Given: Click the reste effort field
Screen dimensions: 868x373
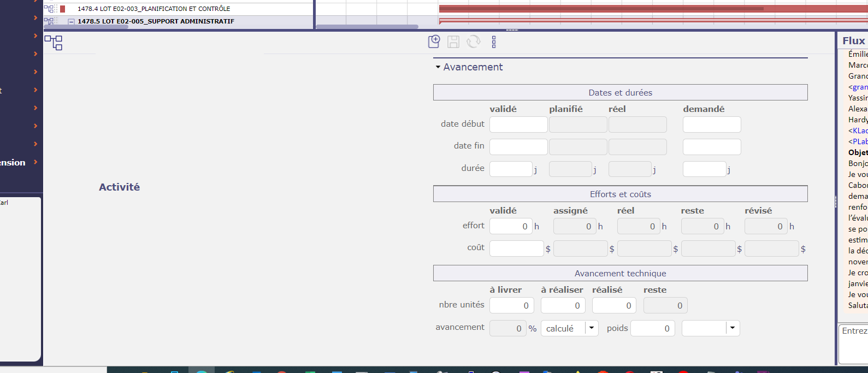Looking at the screenshot, I should 702,226.
